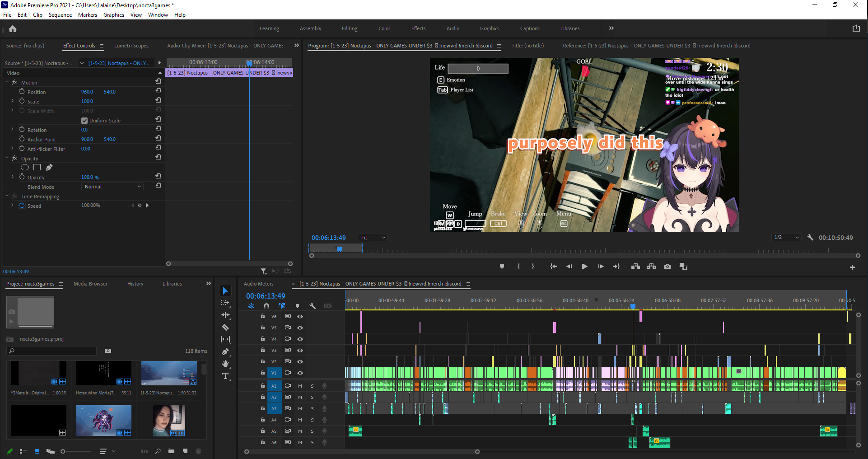Click the Extract button in Program monitor
Screen dimensions: 868x459
651,267
